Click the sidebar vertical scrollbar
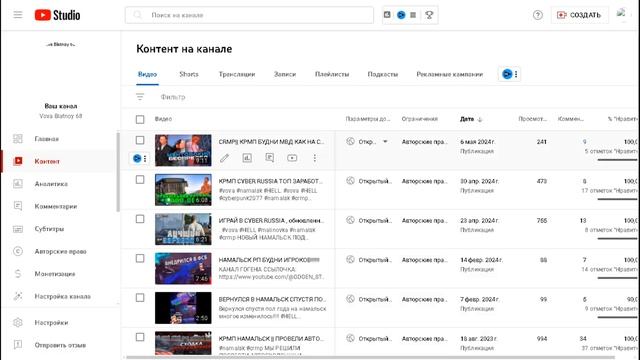The image size is (640, 360). coord(118,171)
